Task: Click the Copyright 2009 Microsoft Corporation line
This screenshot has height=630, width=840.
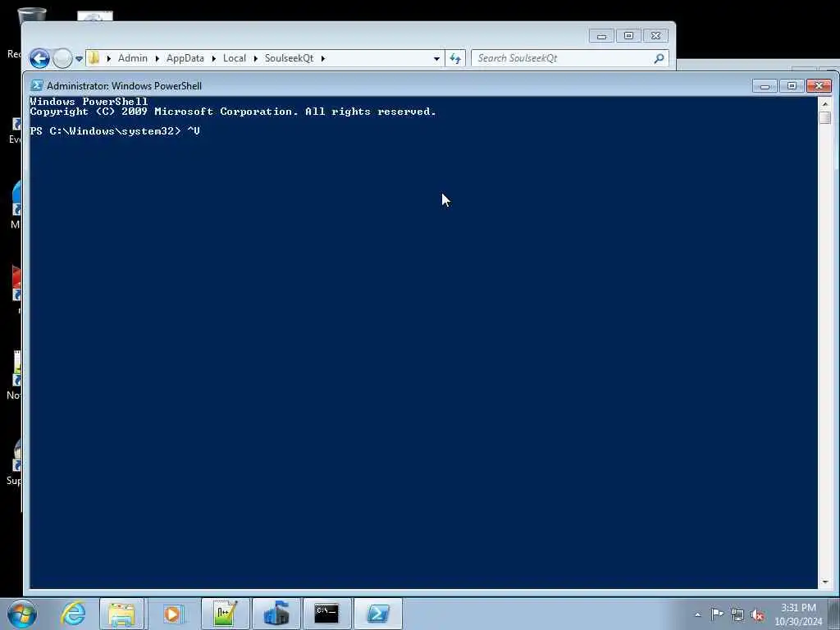Action: [x=232, y=112]
